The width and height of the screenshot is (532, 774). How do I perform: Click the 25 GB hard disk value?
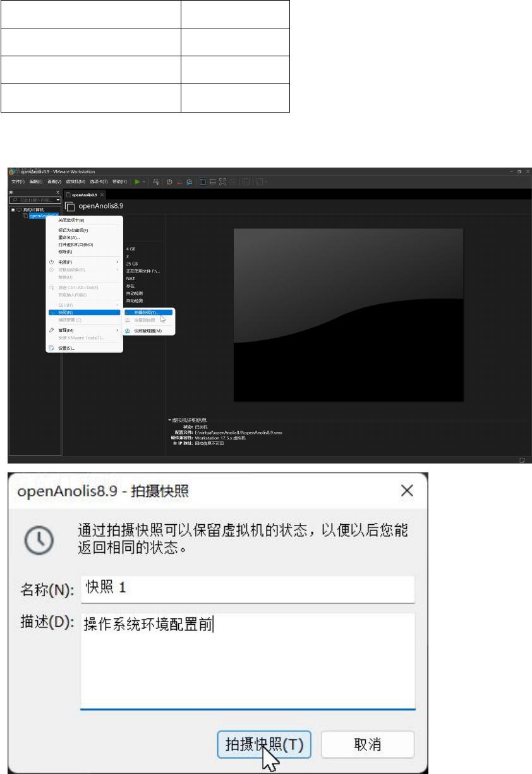coord(131,264)
